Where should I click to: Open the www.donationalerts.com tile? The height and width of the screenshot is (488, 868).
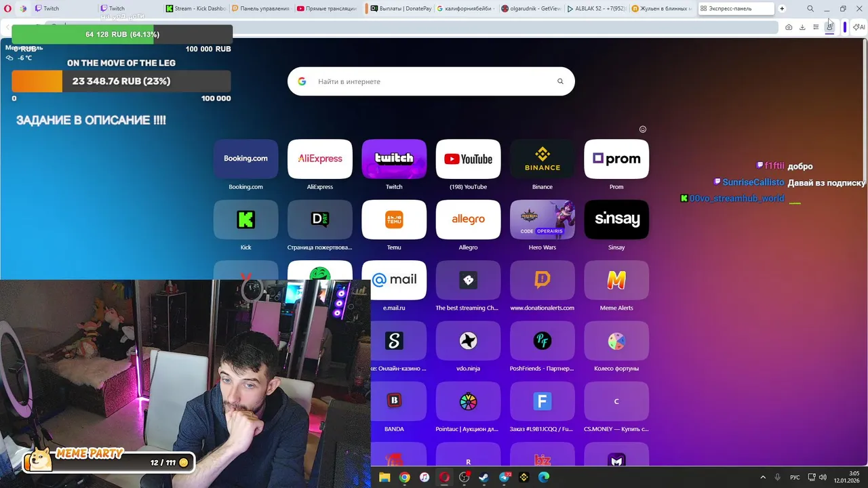tap(542, 280)
